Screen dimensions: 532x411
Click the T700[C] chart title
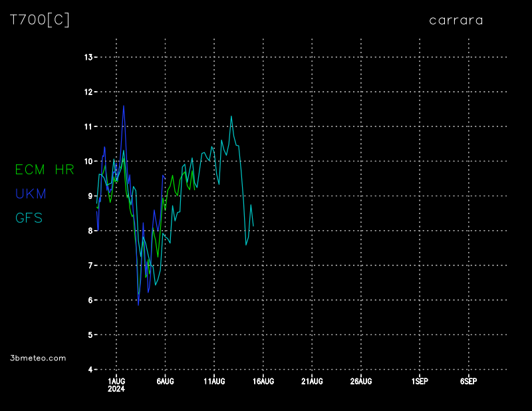point(40,20)
